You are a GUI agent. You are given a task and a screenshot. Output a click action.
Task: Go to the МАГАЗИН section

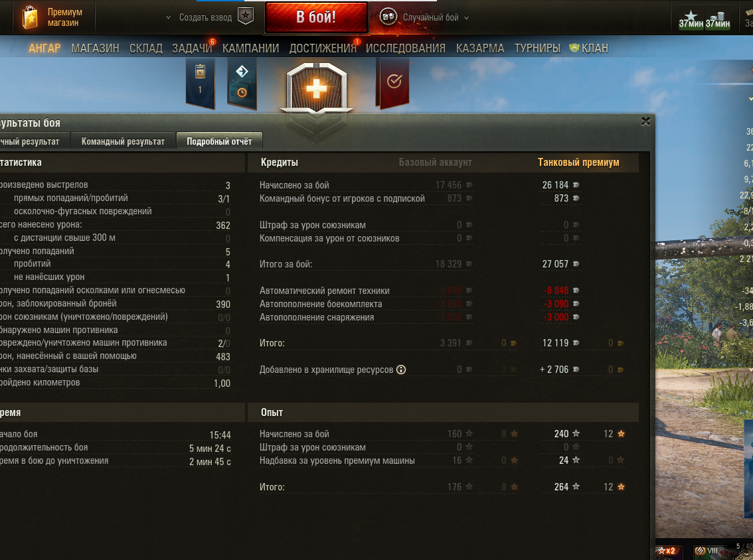coord(95,48)
